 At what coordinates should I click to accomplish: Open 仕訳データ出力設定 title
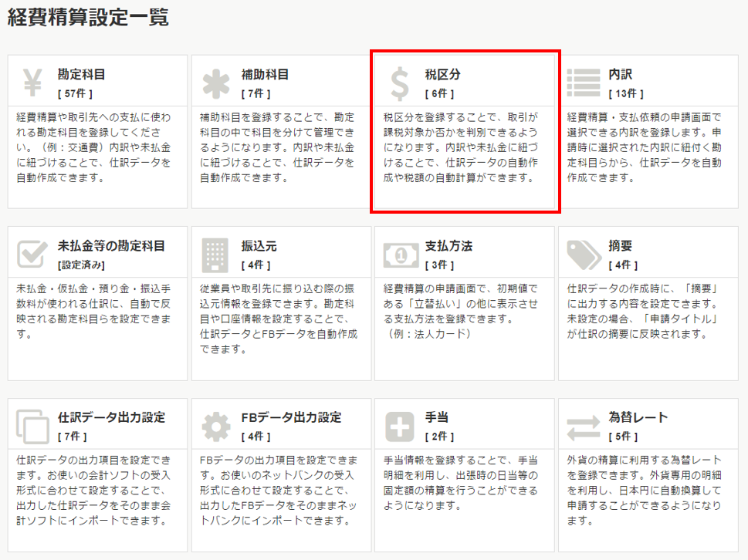111,417
